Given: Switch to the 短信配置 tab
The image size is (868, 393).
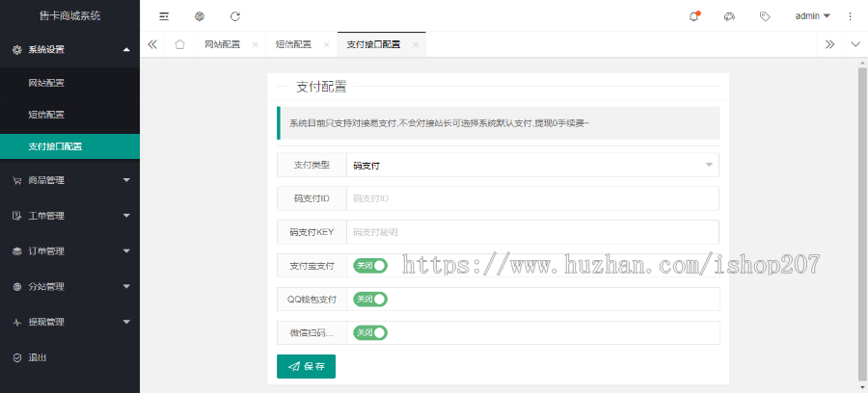Looking at the screenshot, I should click(293, 44).
